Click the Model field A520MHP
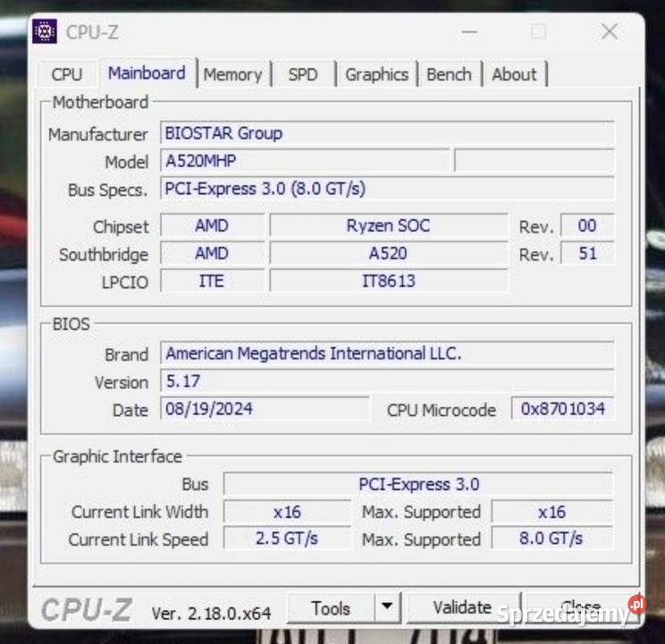665x644 pixels. [x=305, y=161]
